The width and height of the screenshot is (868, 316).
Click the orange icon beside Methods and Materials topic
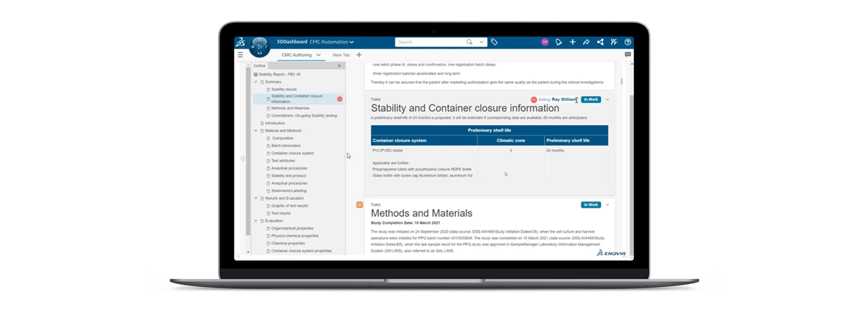click(x=359, y=204)
